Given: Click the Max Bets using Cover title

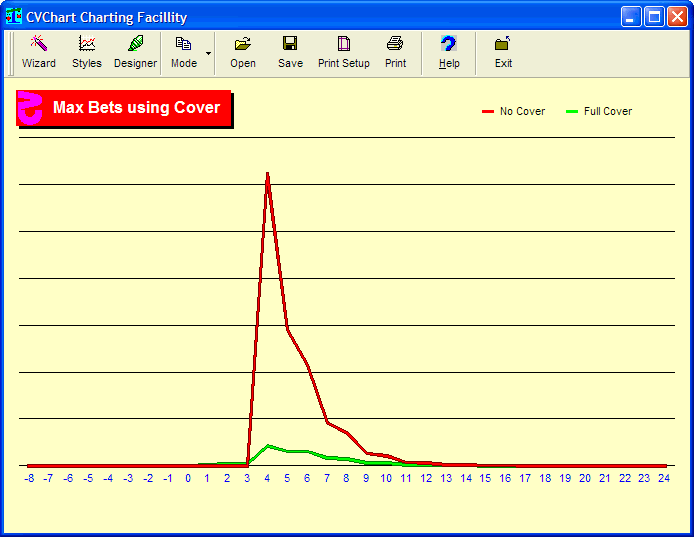Looking at the screenshot, I should 136,108.
